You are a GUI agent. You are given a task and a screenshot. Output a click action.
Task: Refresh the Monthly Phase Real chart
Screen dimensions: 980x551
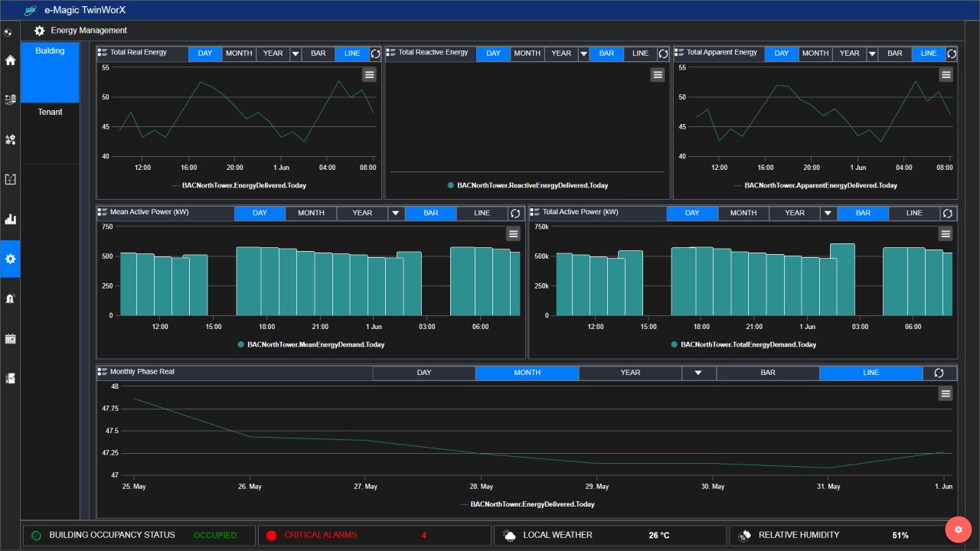point(939,373)
